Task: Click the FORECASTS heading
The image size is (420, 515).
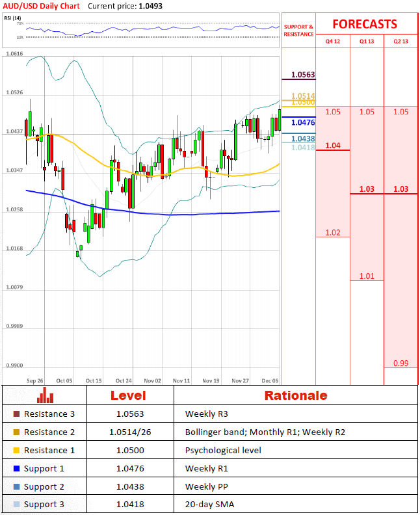Action: coord(365,24)
